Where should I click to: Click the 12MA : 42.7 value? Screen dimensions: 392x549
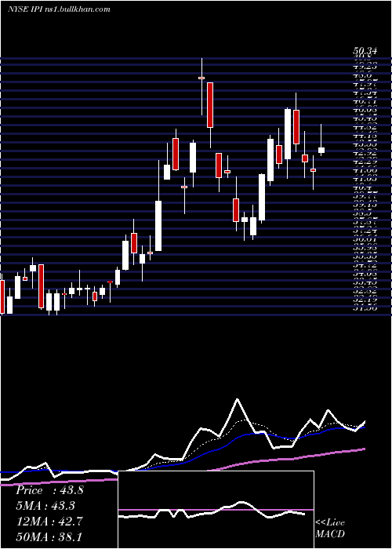pos(49,522)
